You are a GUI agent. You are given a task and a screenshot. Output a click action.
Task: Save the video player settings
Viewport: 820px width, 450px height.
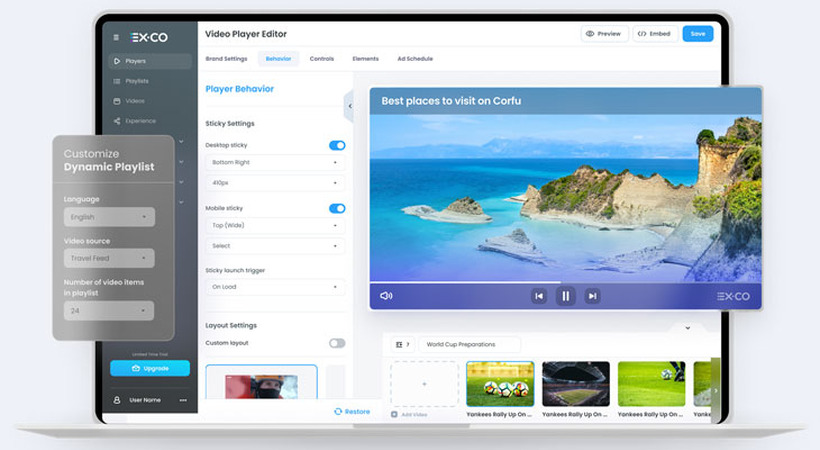point(698,33)
